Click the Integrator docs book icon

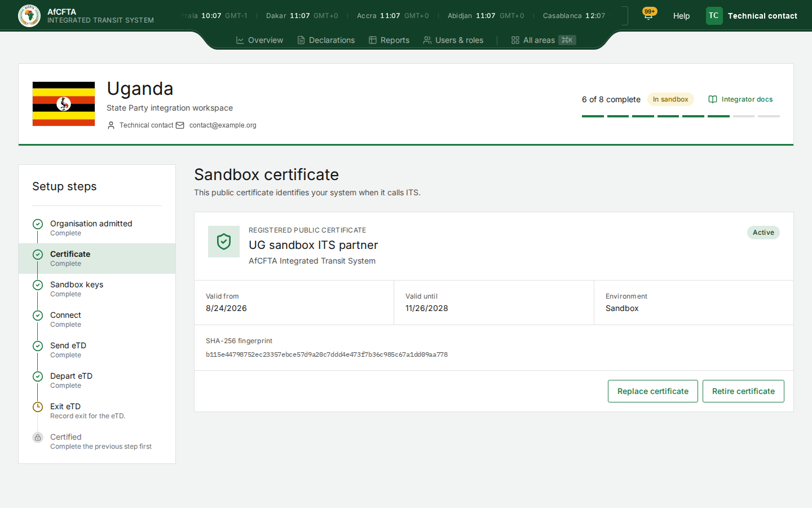click(x=713, y=99)
